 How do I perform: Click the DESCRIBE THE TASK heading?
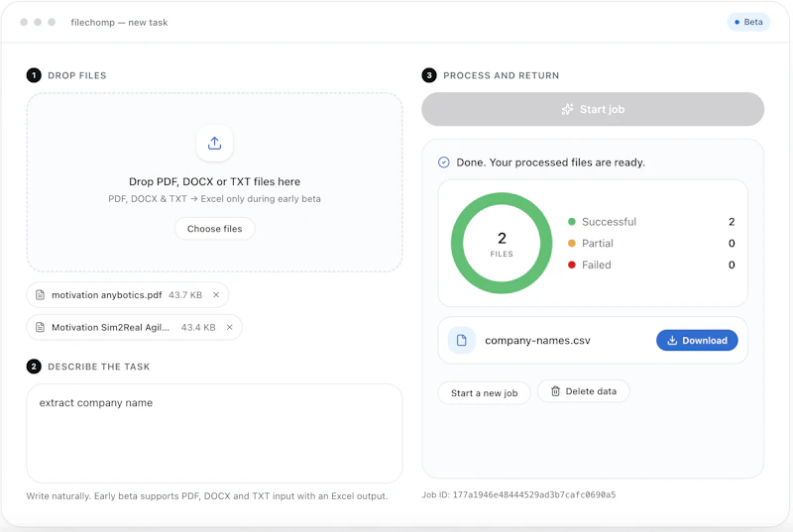[x=98, y=367]
